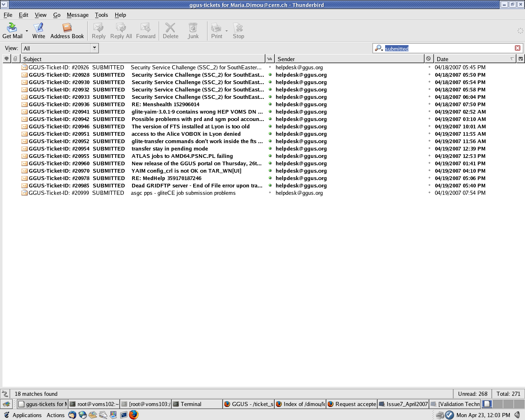The image size is (525, 420).
Task: Open the Message menu
Action: (x=78, y=15)
